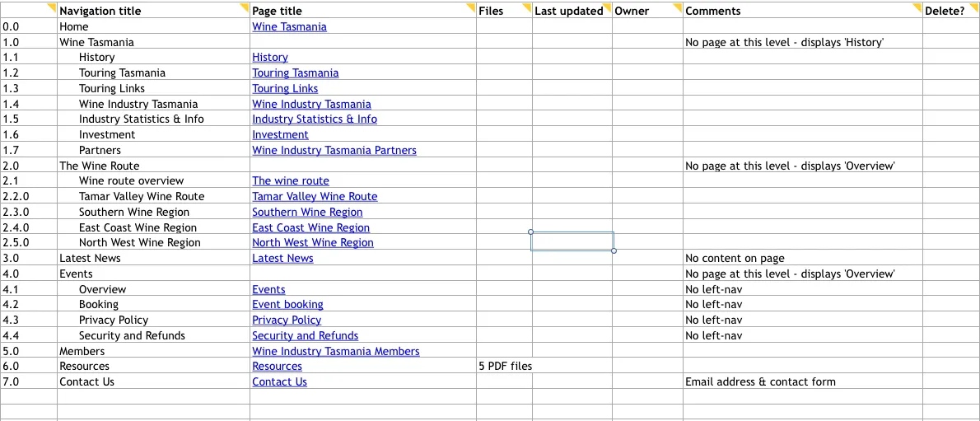This screenshot has width=980, height=421.
Task: Select 'Wine route overview' navigation cell
Action: pyautogui.click(x=154, y=180)
